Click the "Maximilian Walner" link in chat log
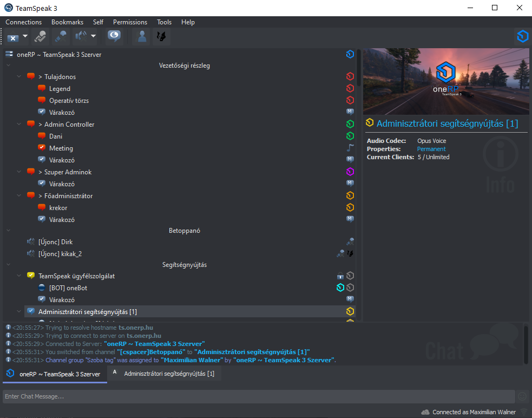The width and height of the screenshot is (532, 418). click(x=192, y=360)
